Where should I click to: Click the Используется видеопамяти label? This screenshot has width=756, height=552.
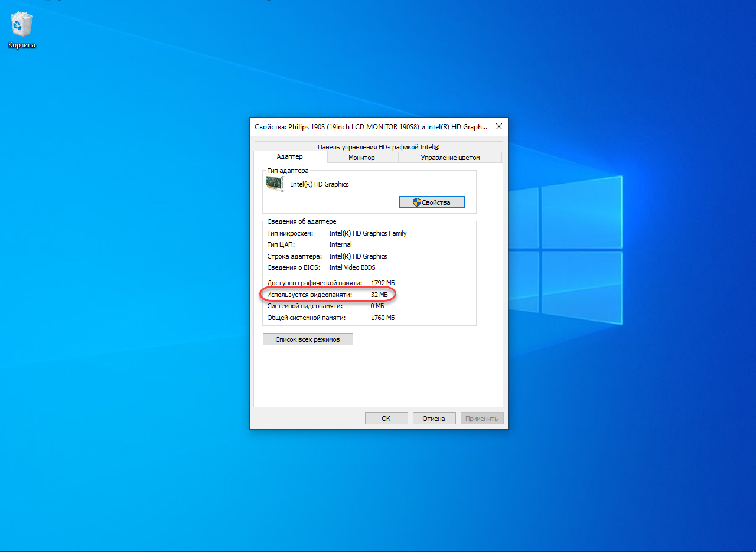coord(309,294)
